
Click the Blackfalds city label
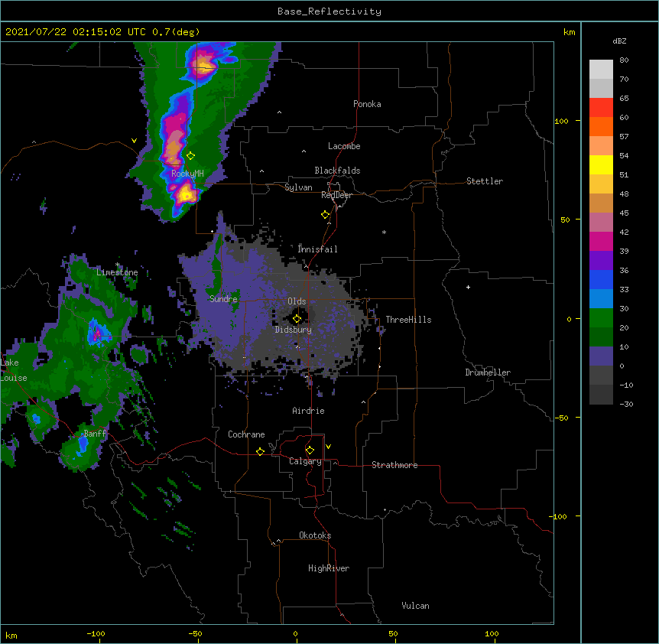[x=337, y=171]
